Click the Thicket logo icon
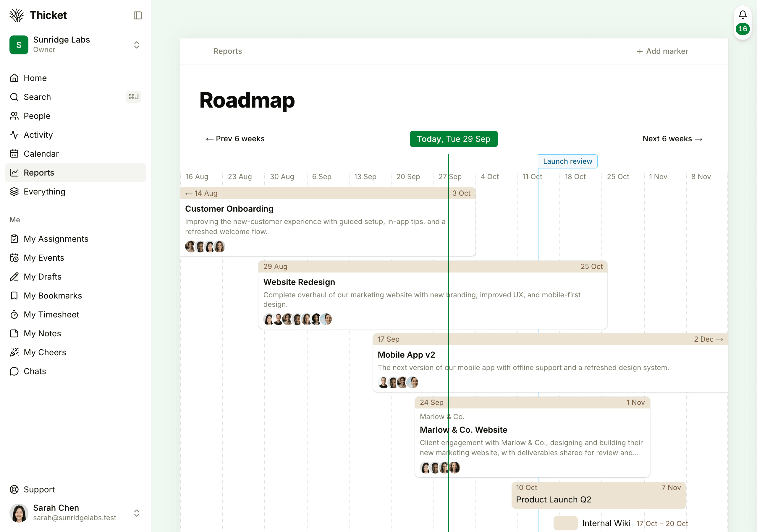 point(17,15)
